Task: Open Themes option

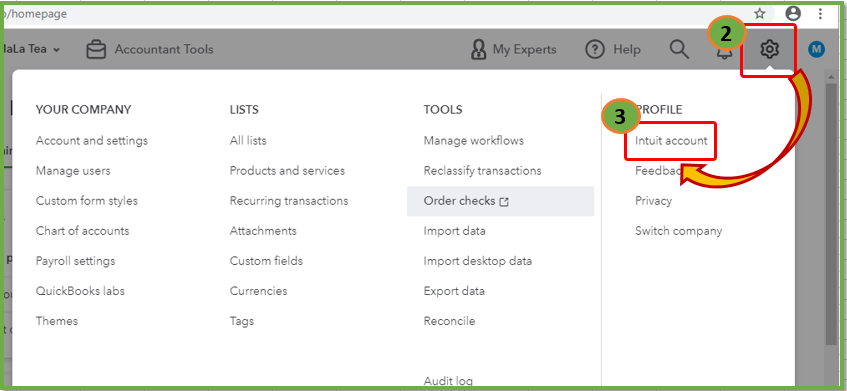Action: 57,321
